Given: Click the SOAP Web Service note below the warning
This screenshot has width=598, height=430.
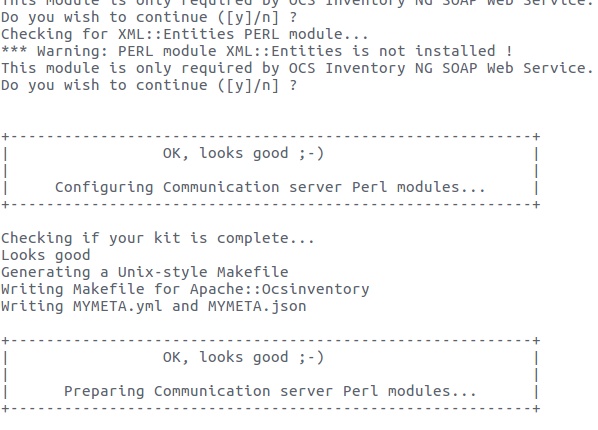Looking at the screenshot, I should 297,68.
